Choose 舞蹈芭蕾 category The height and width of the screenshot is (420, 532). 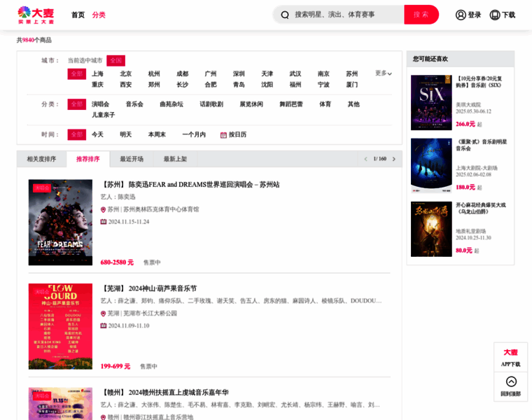pyautogui.click(x=291, y=104)
